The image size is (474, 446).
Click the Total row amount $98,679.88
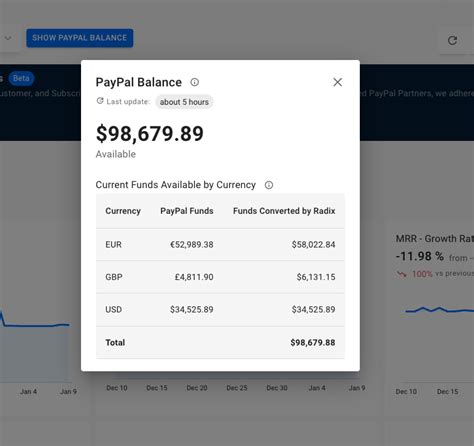click(313, 342)
